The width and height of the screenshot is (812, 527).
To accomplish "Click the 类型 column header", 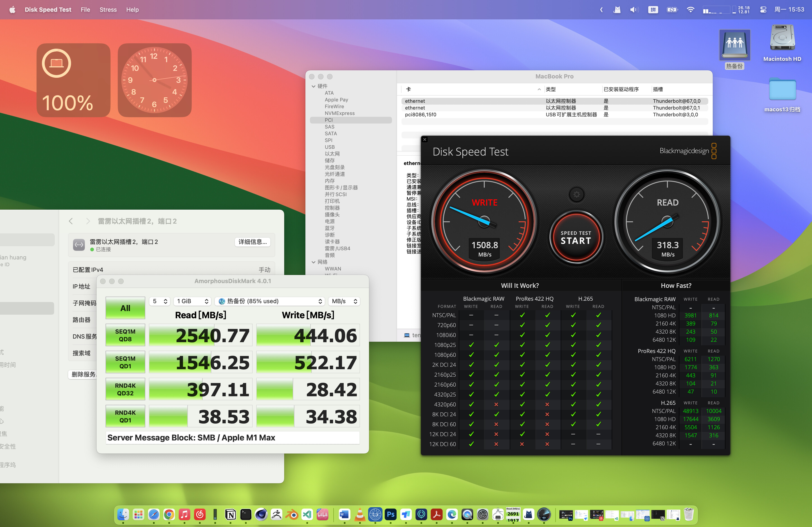I will [551, 89].
